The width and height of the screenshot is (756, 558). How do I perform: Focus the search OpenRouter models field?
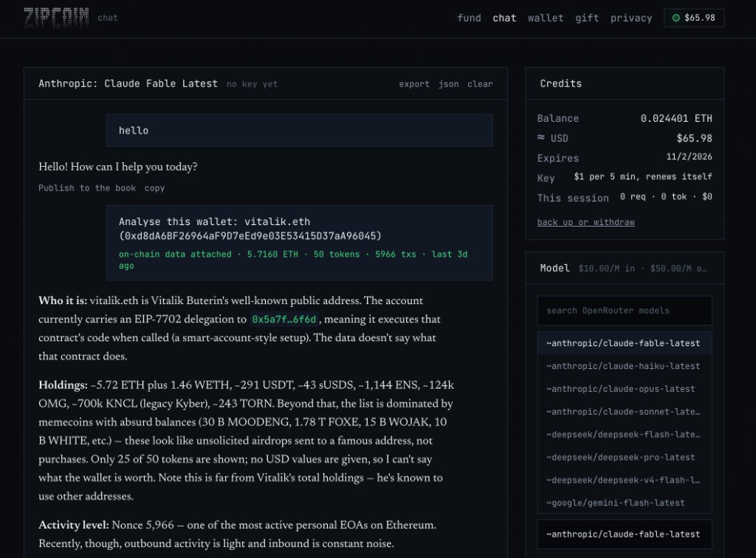tap(625, 311)
